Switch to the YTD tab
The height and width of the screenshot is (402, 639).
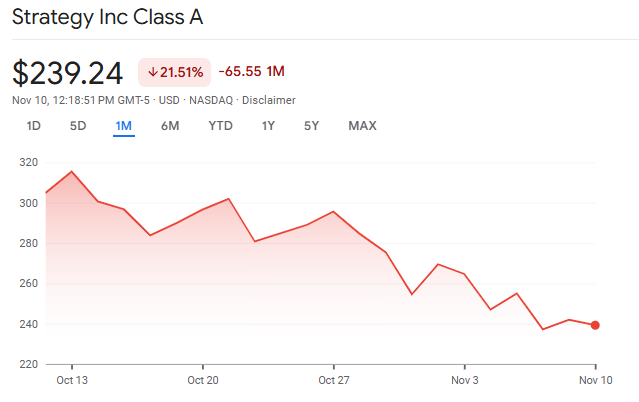point(220,126)
